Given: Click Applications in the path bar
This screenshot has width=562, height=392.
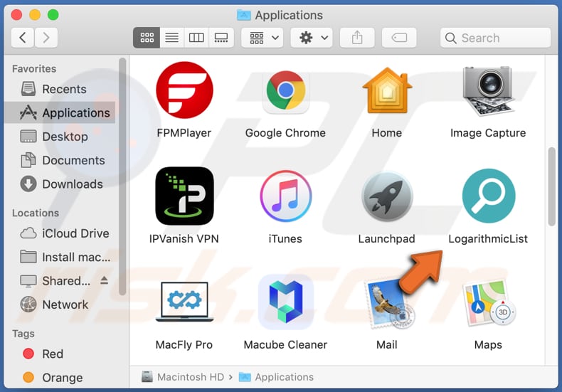Looking at the screenshot, I should point(276,377).
